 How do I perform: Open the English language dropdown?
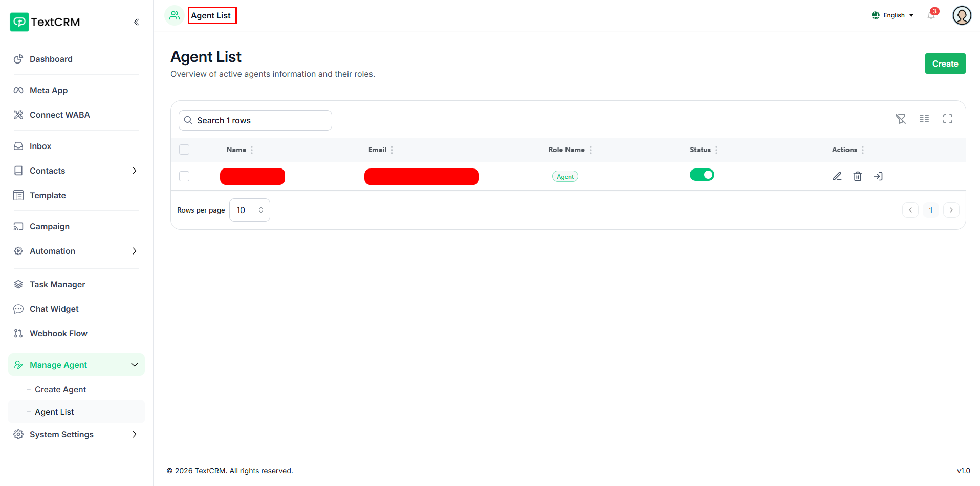pyautogui.click(x=893, y=15)
